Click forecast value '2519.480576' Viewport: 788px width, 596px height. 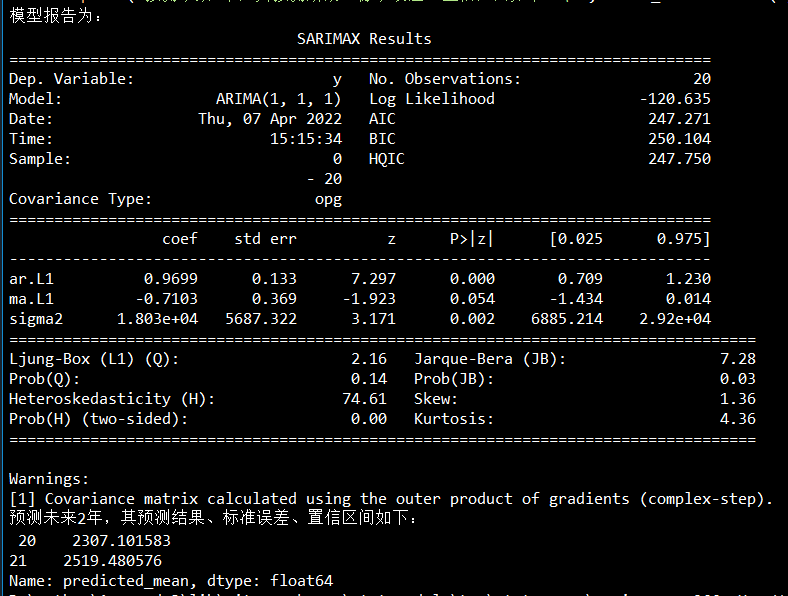pos(113,561)
